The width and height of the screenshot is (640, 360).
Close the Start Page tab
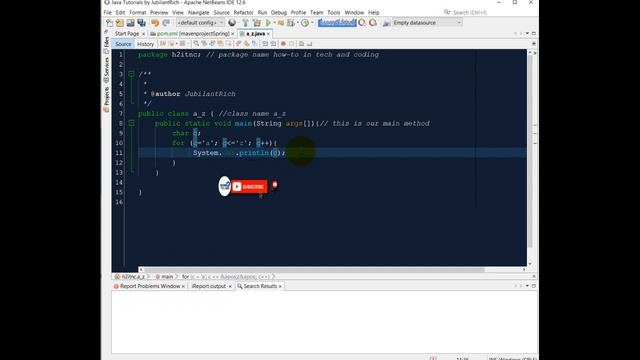coord(143,34)
